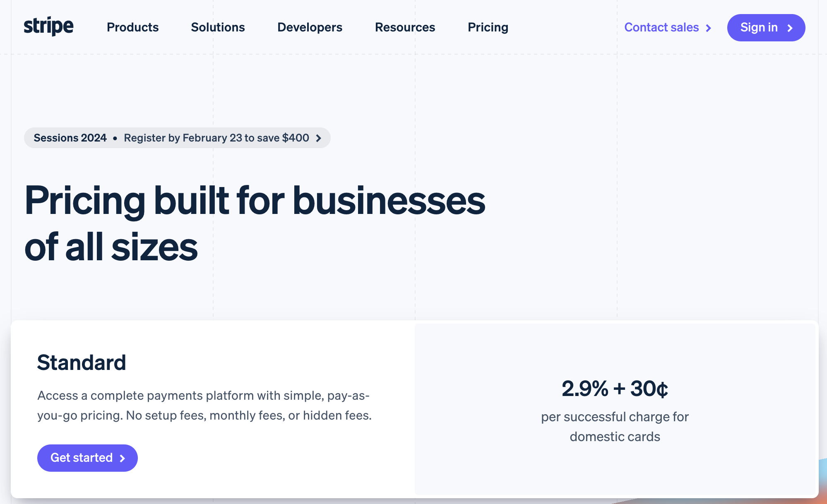This screenshot has height=504, width=827.
Task: Click the Get started button
Action: (87, 458)
